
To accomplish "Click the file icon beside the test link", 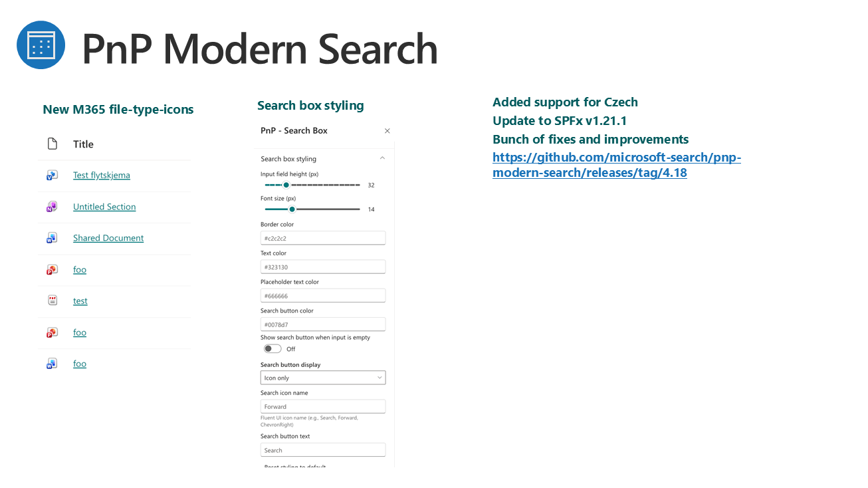I will [53, 301].
